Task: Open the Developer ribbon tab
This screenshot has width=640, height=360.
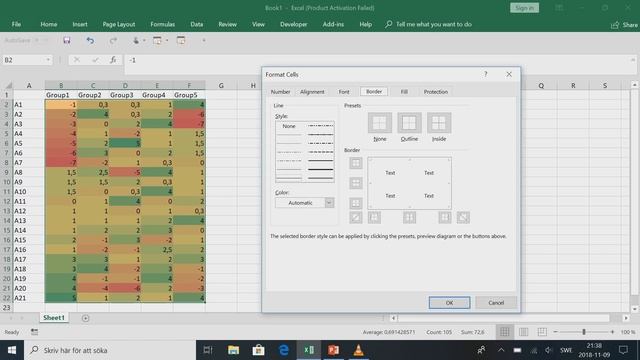Action: click(x=293, y=24)
